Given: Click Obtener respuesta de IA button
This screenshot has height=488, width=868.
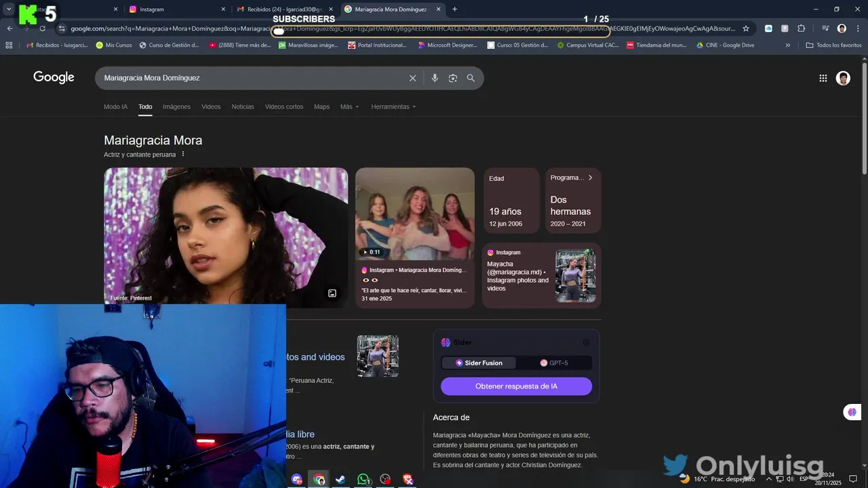Looking at the screenshot, I should pos(516,386).
